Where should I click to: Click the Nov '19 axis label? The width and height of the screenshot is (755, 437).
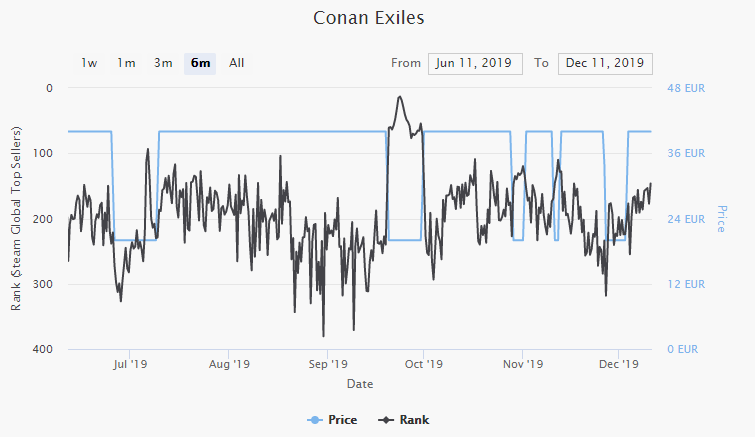[522, 365]
